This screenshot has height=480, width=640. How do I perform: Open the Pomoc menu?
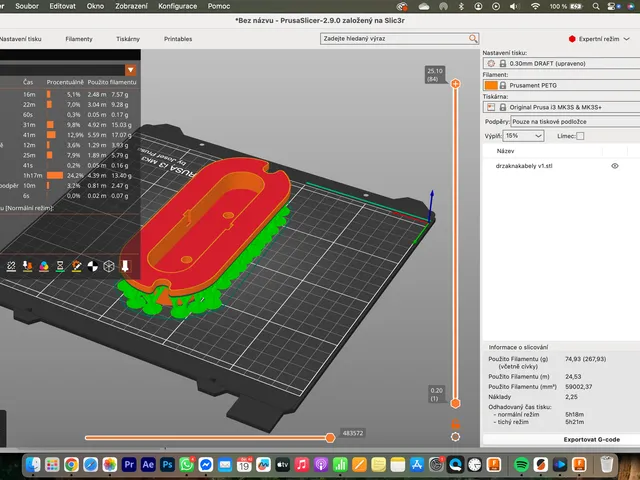tap(219, 6)
